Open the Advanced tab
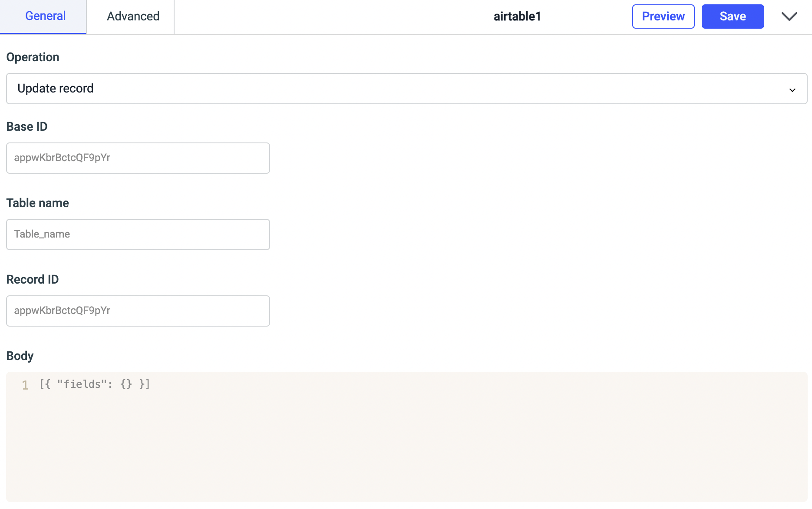The image size is (812, 509). 133,17
